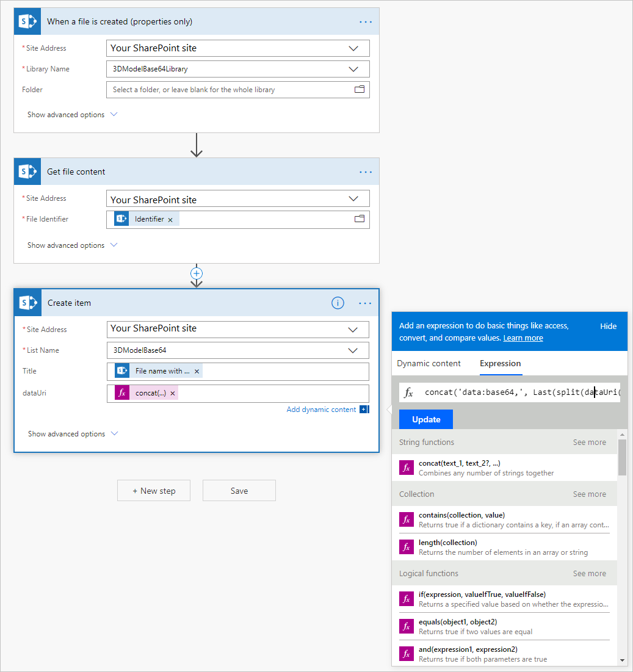The width and height of the screenshot is (633, 672).
Task: Click the Folder input field
Action: click(x=238, y=90)
